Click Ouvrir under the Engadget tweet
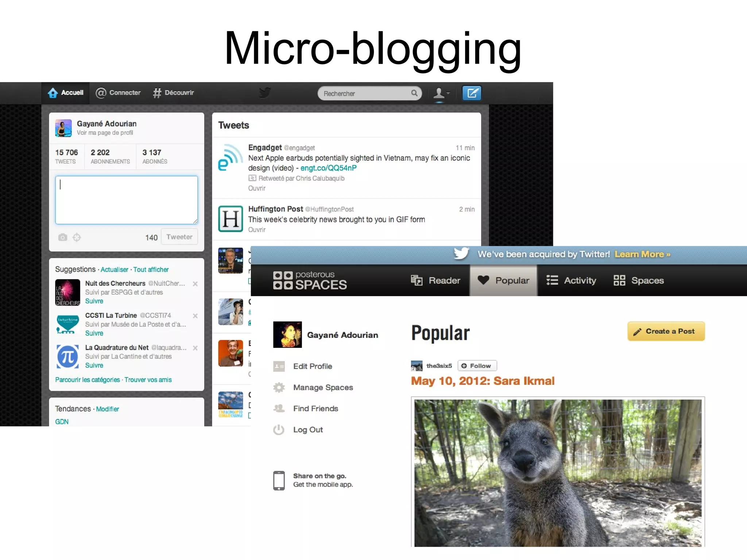Screen dimensions: 747x560 pyautogui.click(x=257, y=188)
